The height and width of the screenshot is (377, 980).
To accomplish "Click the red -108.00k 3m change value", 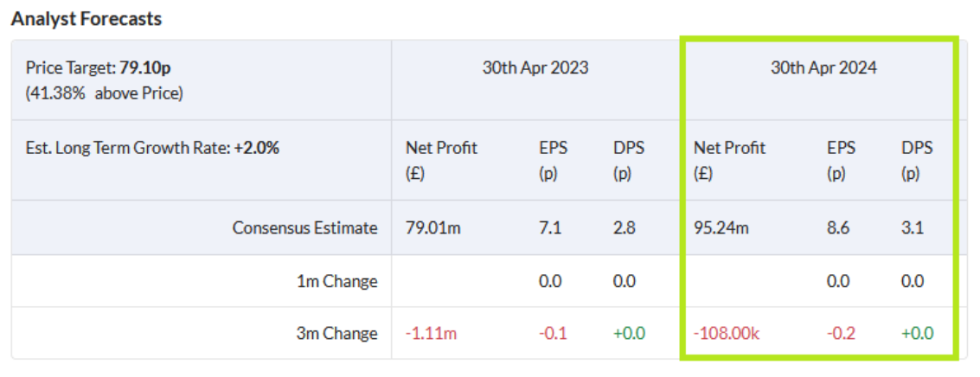I will point(727,333).
